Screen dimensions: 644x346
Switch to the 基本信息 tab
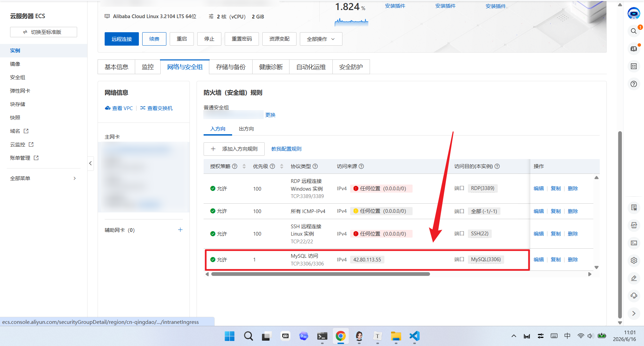pos(116,67)
